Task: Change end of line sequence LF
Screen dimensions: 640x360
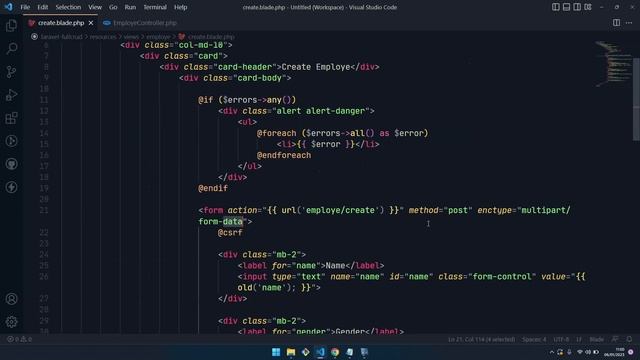Action: [x=579, y=339]
